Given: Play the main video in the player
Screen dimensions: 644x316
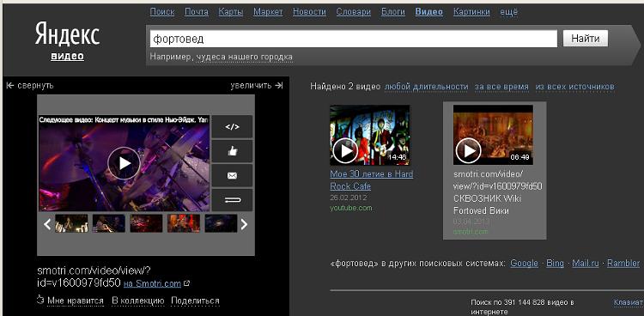Looking at the screenshot, I should click(124, 163).
